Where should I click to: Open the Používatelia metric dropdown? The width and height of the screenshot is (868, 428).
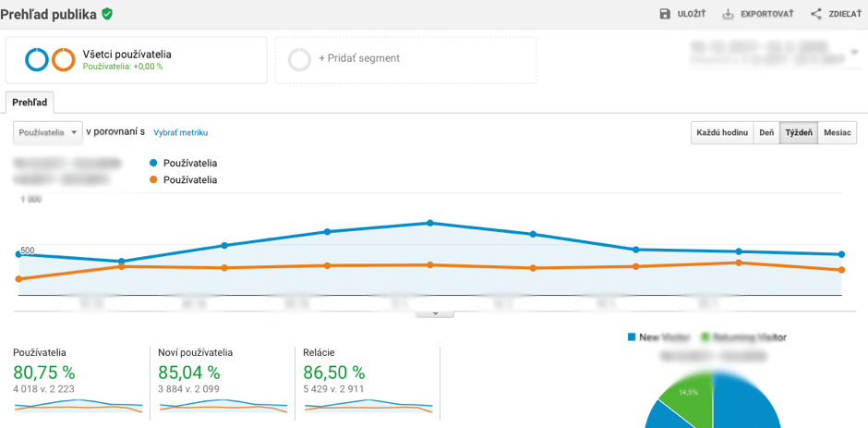[x=48, y=133]
